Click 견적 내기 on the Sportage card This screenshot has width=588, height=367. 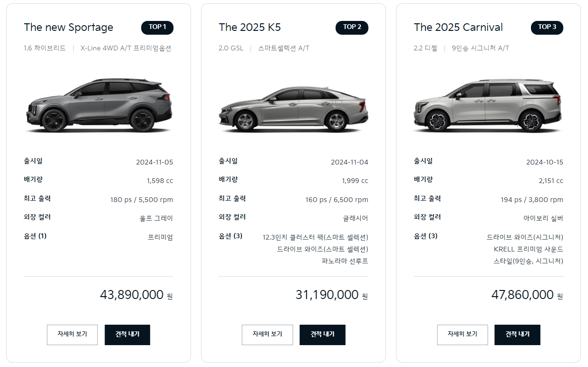tap(127, 335)
